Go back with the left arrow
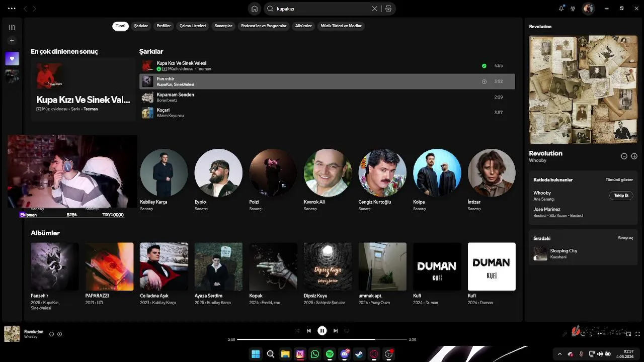Image resolution: width=644 pixels, height=362 pixels. pyautogui.click(x=26, y=9)
